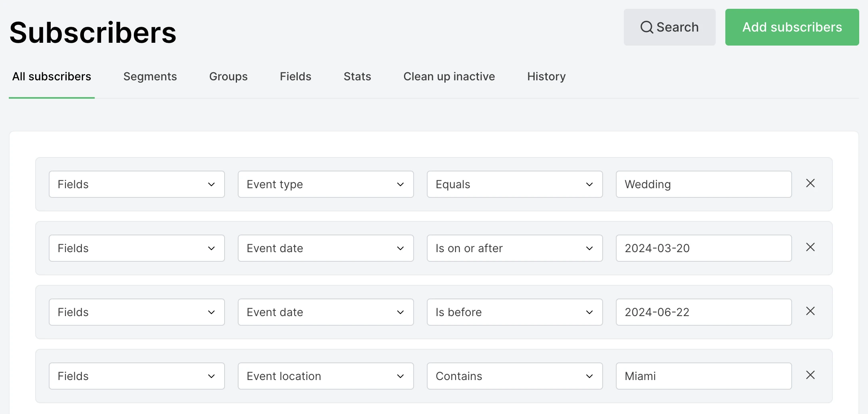Remove the 'Is before' date filter row

(x=810, y=311)
